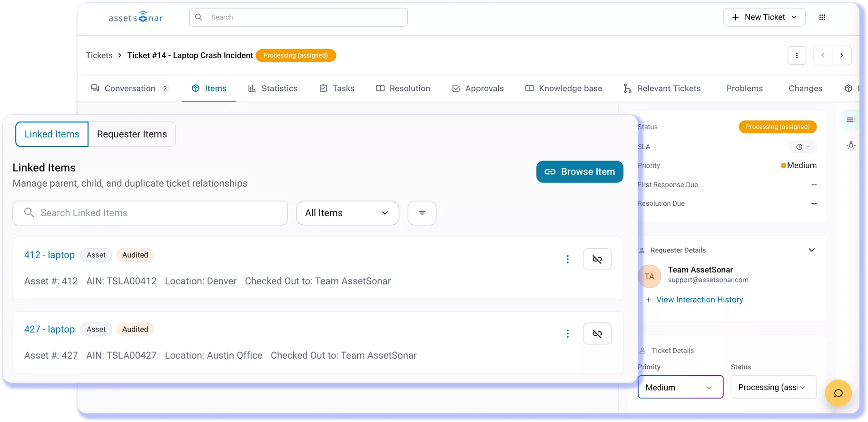Click the Asset tag on 412 - laptop
Image resolution: width=868 pixels, height=422 pixels.
click(x=96, y=255)
